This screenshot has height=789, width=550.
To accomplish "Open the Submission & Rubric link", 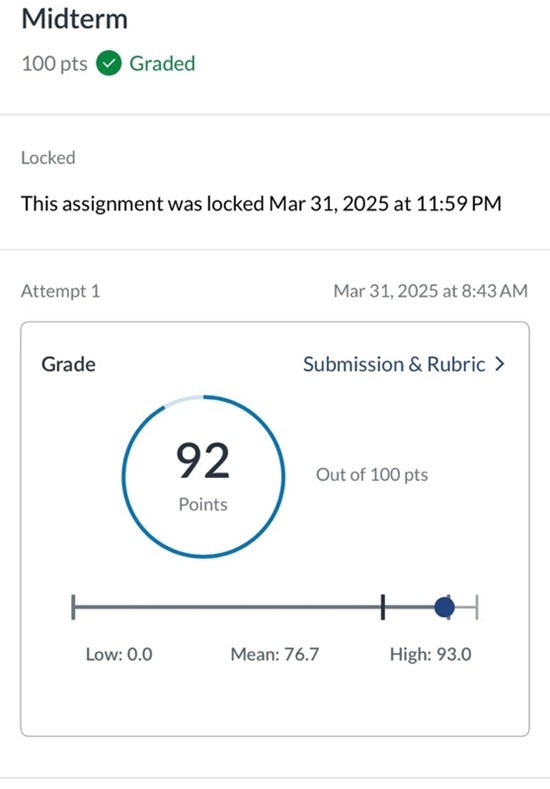I will click(394, 364).
